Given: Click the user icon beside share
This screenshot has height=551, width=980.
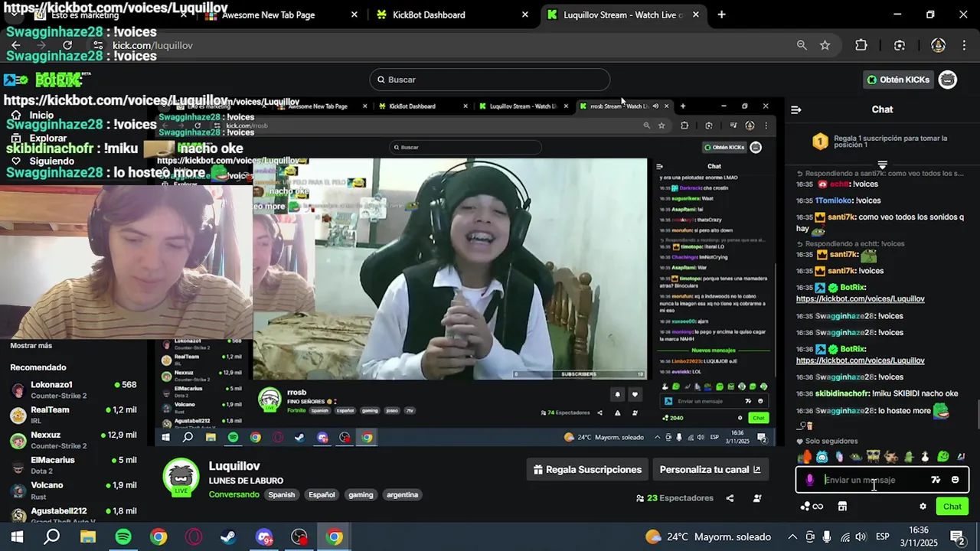Looking at the screenshot, I should pos(757,498).
